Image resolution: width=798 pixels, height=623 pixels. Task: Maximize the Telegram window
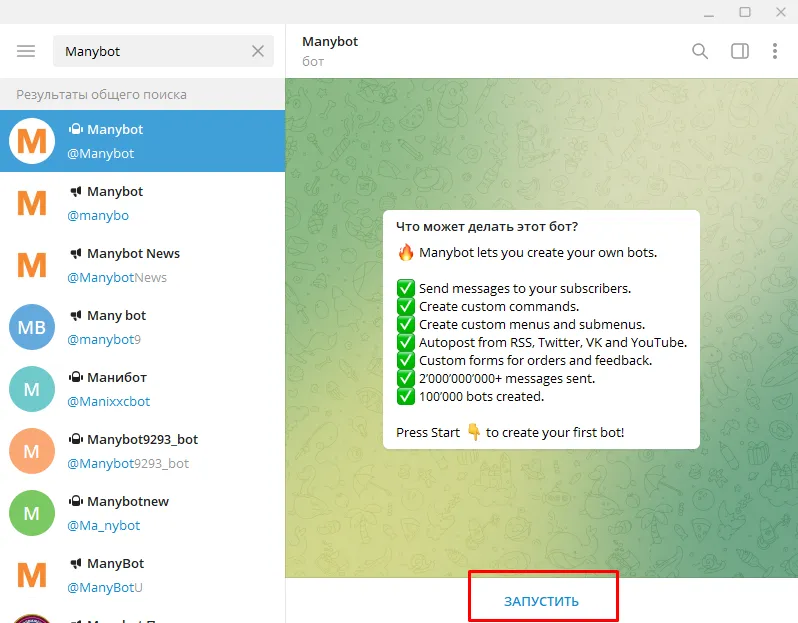coord(745,12)
